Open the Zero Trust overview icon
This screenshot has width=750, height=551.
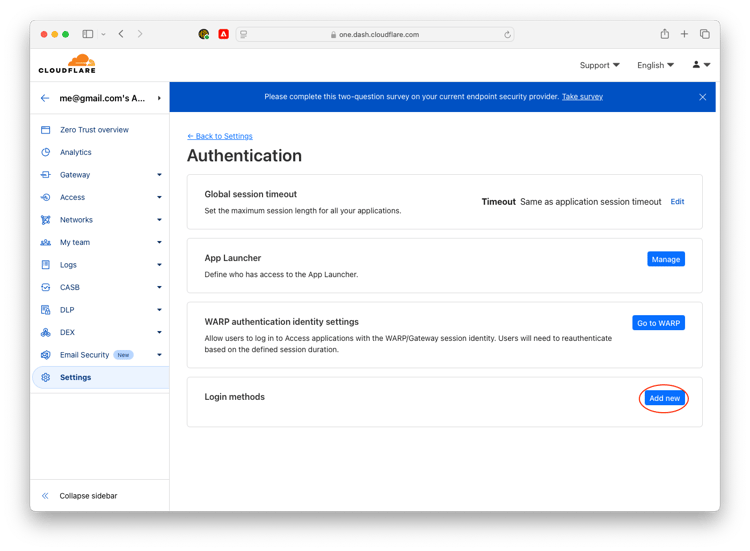coord(45,130)
